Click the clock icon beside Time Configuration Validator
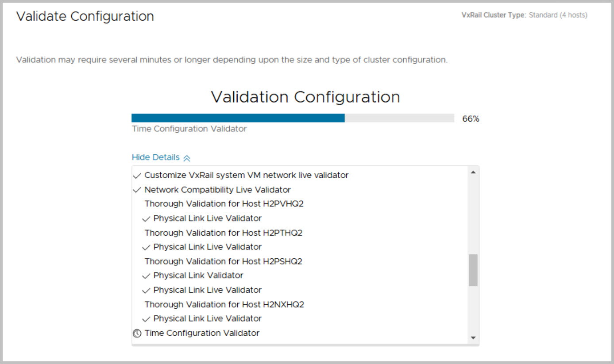This screenshot has height=364, width=614. click(x=137, y=333)
